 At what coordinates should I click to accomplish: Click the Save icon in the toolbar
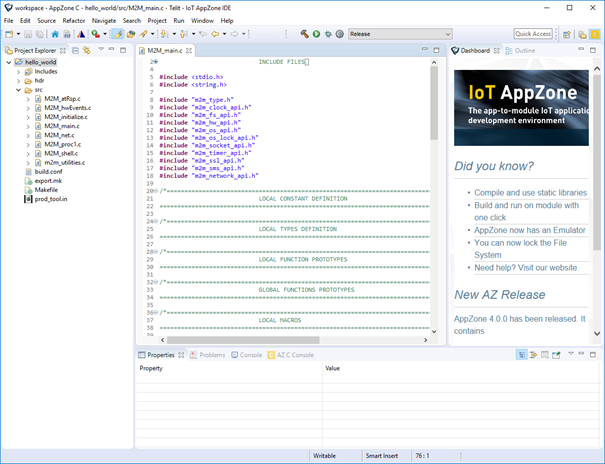(x=28, y=34)
